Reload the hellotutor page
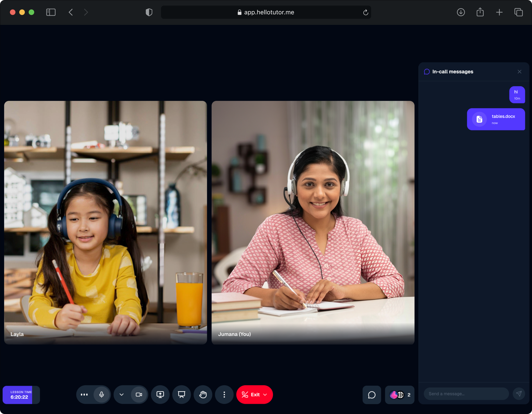The image size is (532, 414). (x=365, y=12)
